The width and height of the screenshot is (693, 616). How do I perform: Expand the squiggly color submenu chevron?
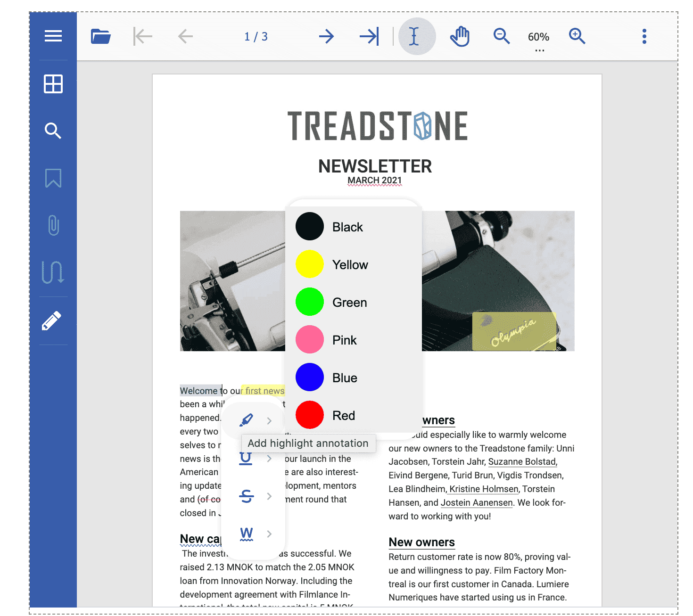(x=269, y=534)
